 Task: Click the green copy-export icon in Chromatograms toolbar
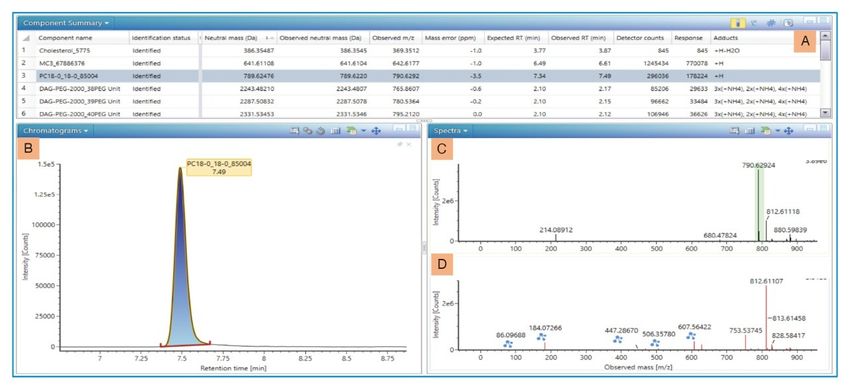(x=351, y=131)
